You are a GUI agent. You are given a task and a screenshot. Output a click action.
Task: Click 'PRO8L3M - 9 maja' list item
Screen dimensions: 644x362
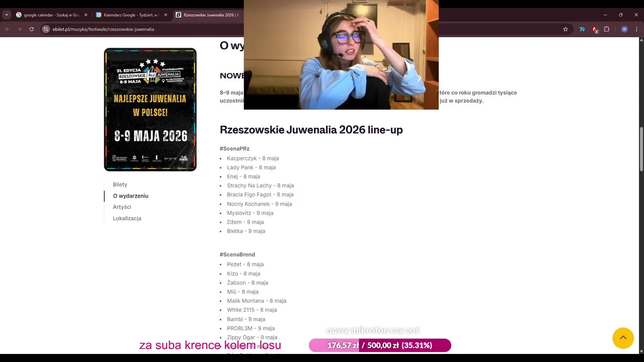(251, 328)
